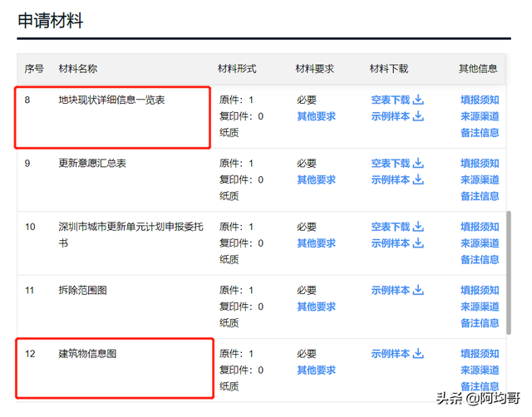This screenshot has height=417, width=532.
Task: Open 示例样本 link for 地块现状详细信息一览表
Action: (391, 116)
